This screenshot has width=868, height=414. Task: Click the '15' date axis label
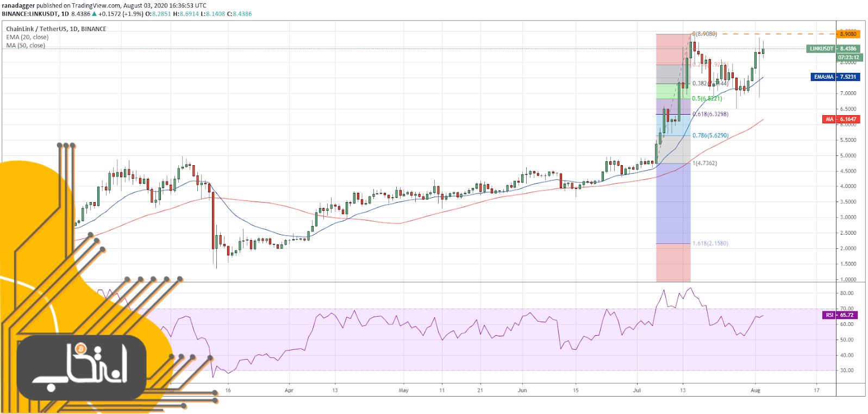click(x=576, y=390)
